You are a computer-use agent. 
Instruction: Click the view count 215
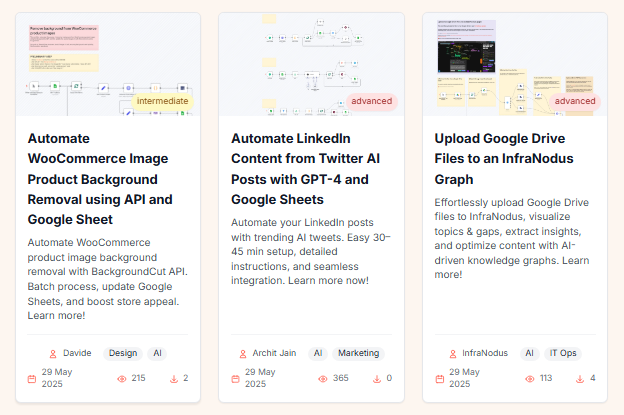click(x=138, y=378)
